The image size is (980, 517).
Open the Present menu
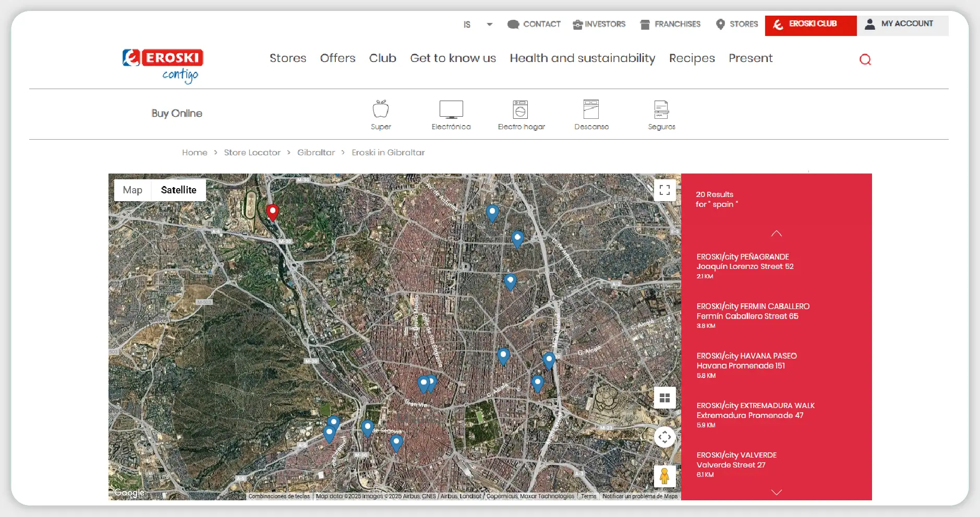click(x=751, y=58)
